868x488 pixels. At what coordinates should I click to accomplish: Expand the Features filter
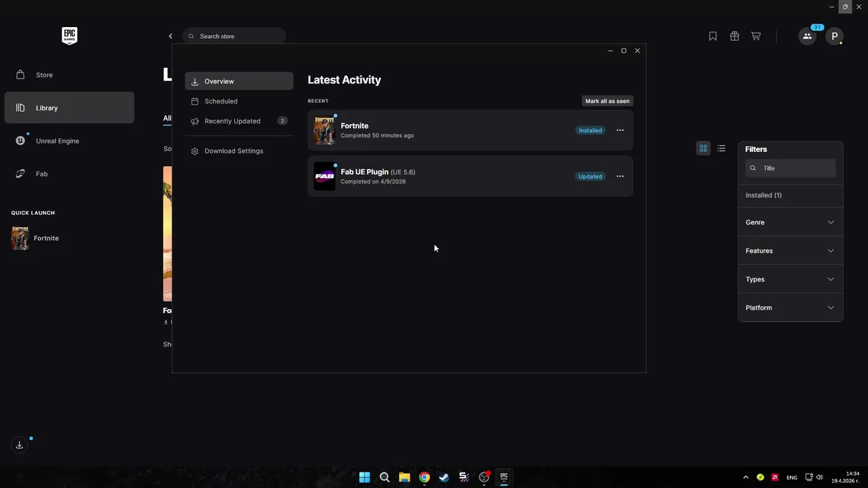(x=790, y=251)
